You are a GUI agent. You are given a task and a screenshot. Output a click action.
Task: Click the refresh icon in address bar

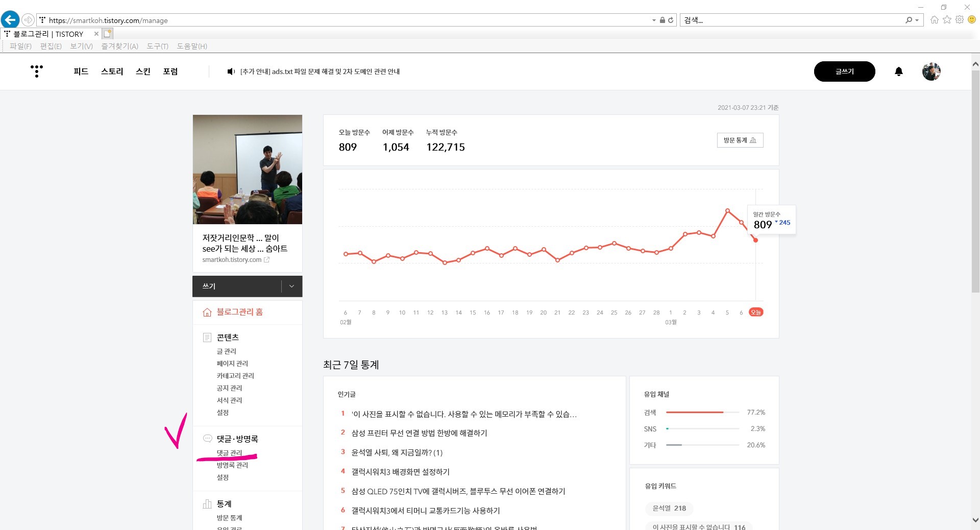click(671, 20)
